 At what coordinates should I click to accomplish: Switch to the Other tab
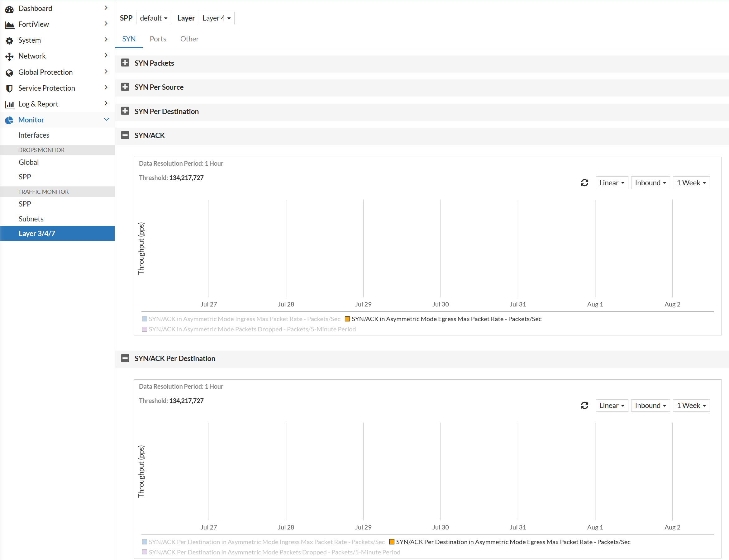189,39
